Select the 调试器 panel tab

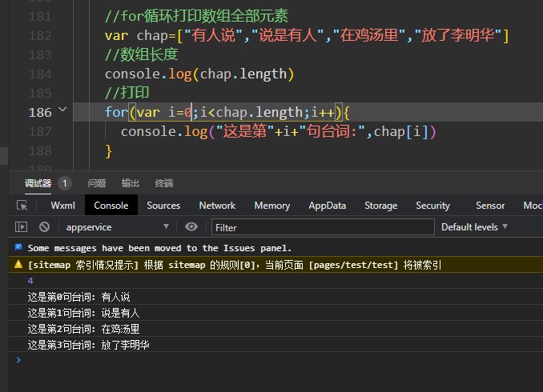(x=38, y=183)
